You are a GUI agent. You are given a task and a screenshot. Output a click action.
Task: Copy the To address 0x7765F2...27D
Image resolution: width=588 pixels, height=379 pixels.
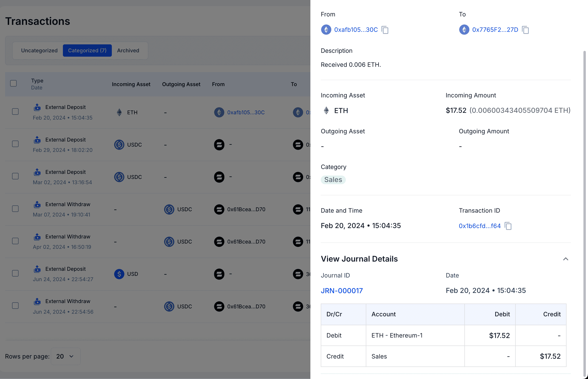[525, 30]
